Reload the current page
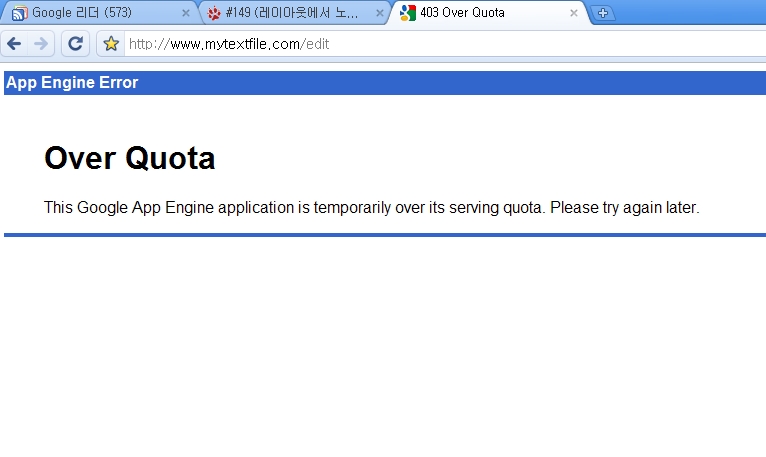 [x=75, y=44]
